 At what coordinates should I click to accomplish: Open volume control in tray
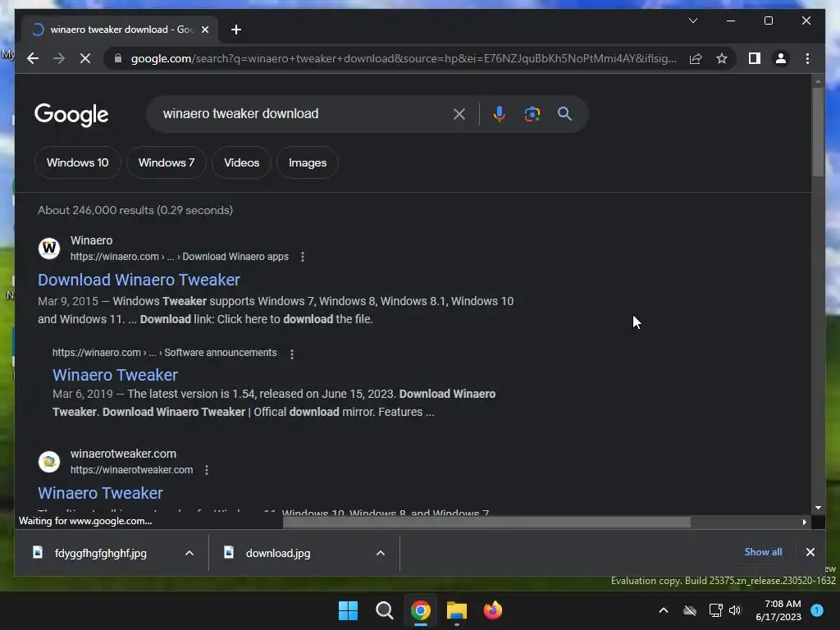(x=735, y=610)
